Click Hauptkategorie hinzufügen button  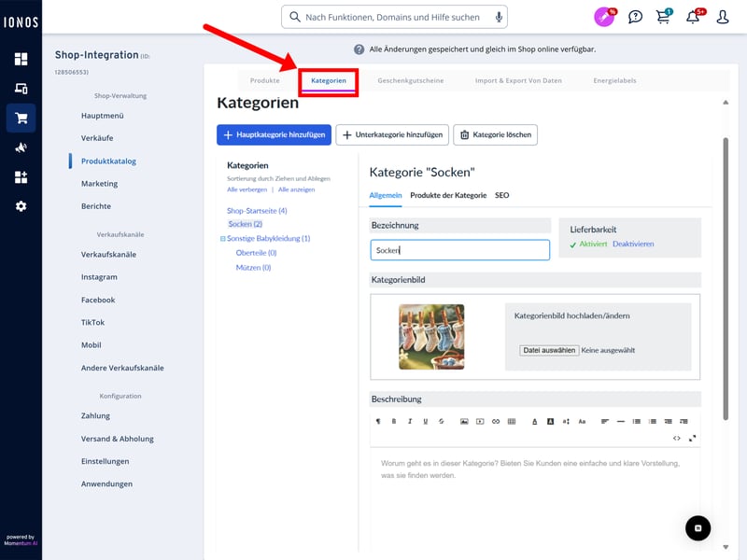click(274, 134)
